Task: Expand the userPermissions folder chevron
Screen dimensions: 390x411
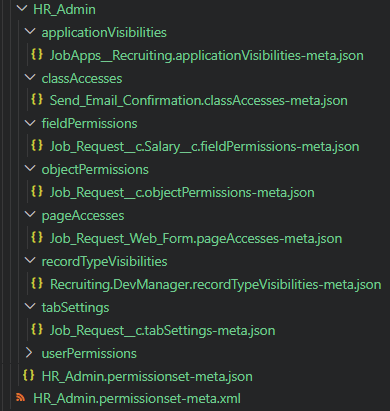Action: tap(29, 353)
